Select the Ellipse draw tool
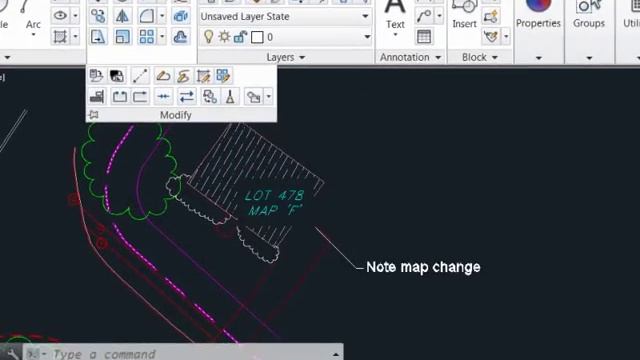This screenshot has width=640, height=360. click(60, 16)
